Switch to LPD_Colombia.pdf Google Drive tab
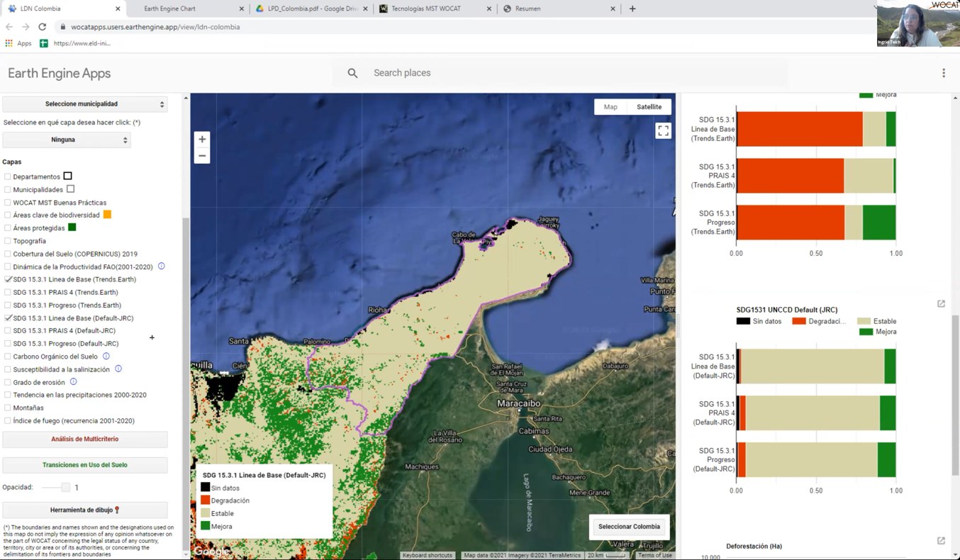The image size is (960, 560). click(x=311, y=9)
